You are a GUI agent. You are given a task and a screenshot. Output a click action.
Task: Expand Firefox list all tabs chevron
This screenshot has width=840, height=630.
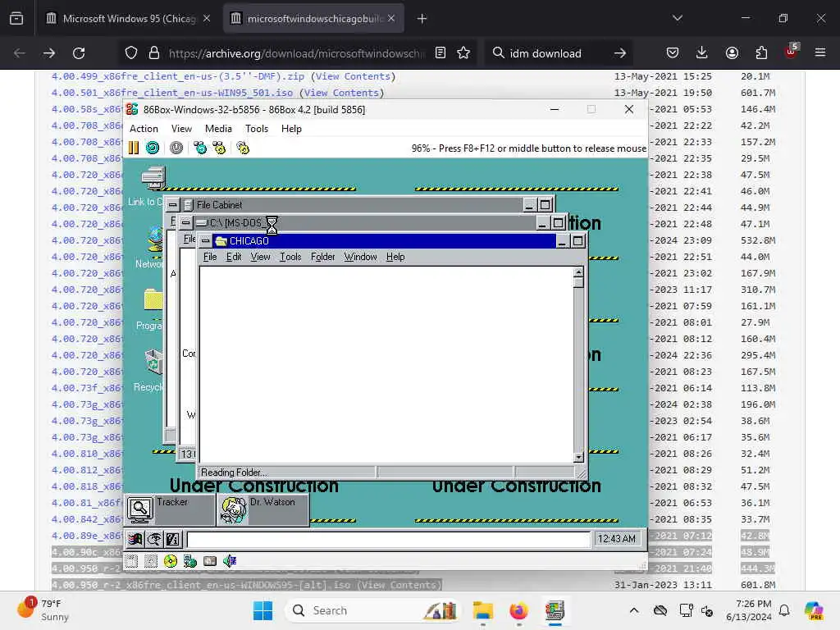(678, 18)
